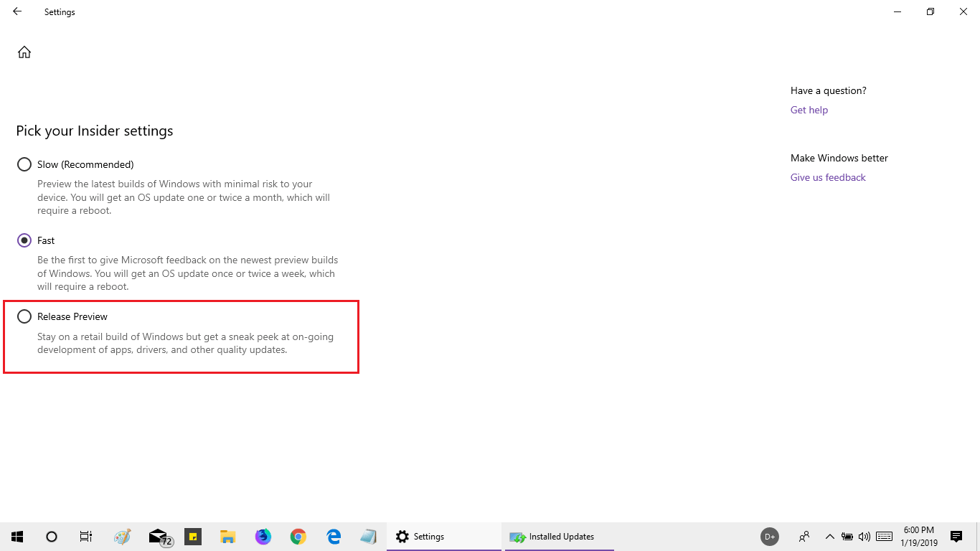Image resolution: width=980 pixels, height=551 pixels.
Task: Launch Google Chrome from the taskbar
Action: [x=298, y=536]
